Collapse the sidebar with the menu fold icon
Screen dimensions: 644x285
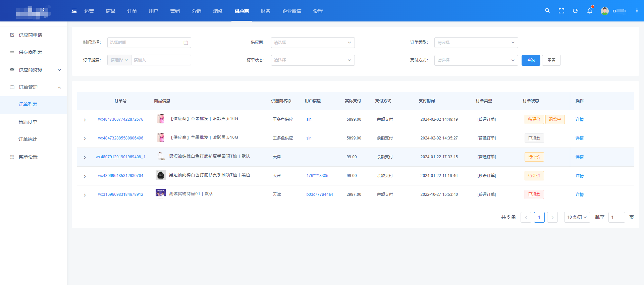74,11
